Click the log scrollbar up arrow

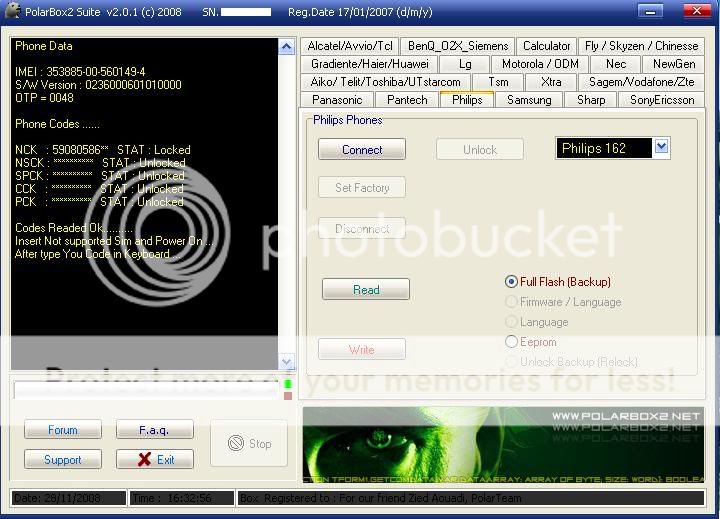287,46
